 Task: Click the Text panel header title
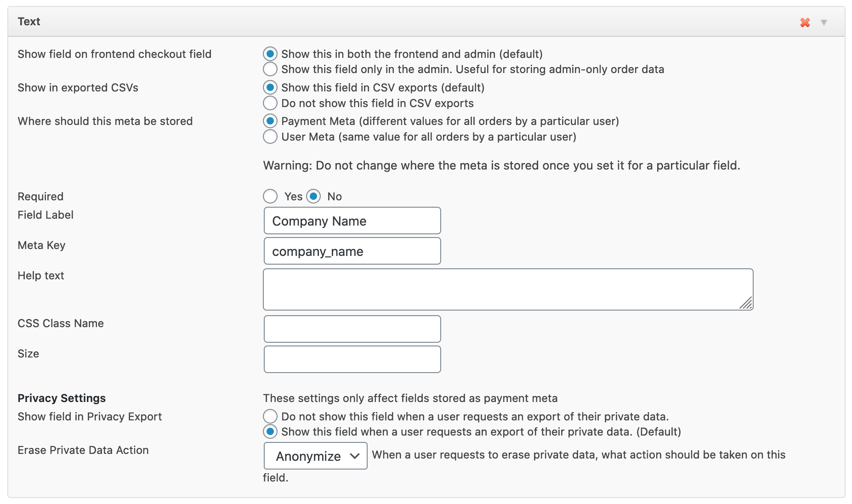[29, 22]
